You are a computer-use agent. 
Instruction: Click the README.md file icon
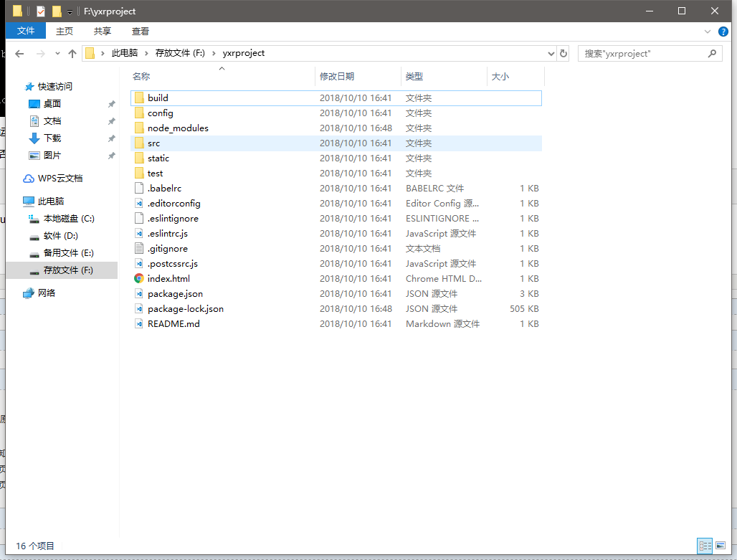coord(139,323)
